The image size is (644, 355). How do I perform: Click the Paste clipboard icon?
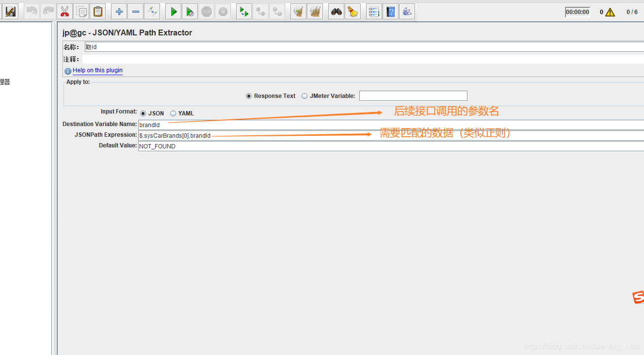tap(98, 12)
